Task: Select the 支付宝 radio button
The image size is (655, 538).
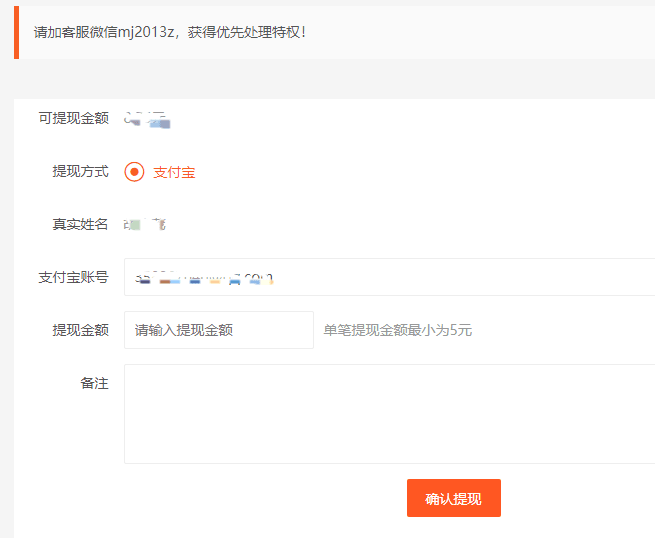Action: [x=134, y=172]
